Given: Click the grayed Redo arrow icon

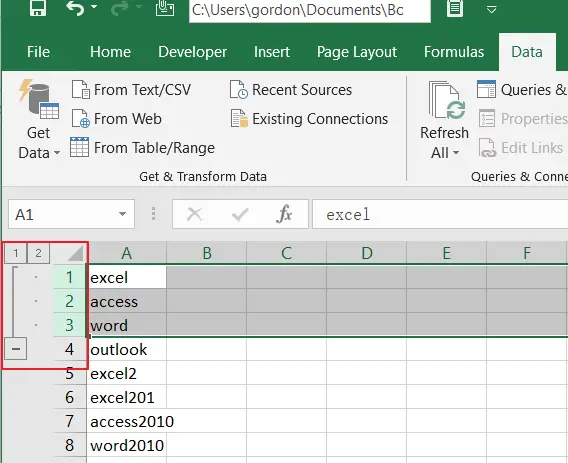Looking at the screenshot, I should click(x=120, y=8).
